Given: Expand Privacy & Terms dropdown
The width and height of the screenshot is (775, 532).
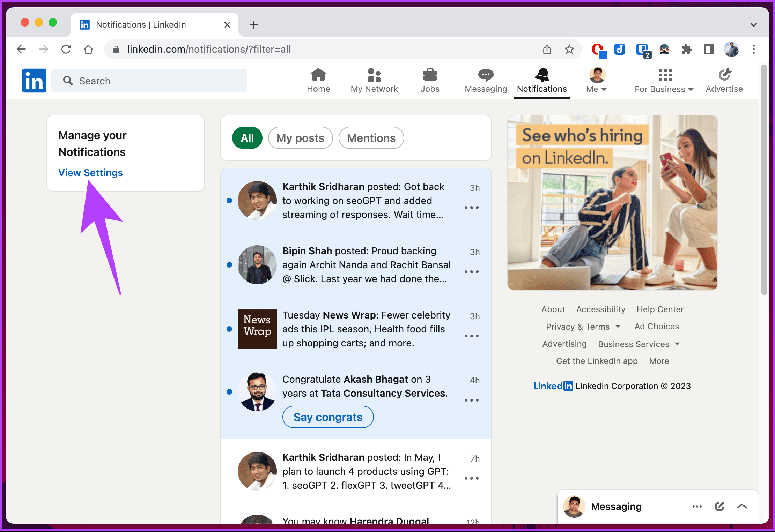Looking at the screenshot, I should 583,327.
